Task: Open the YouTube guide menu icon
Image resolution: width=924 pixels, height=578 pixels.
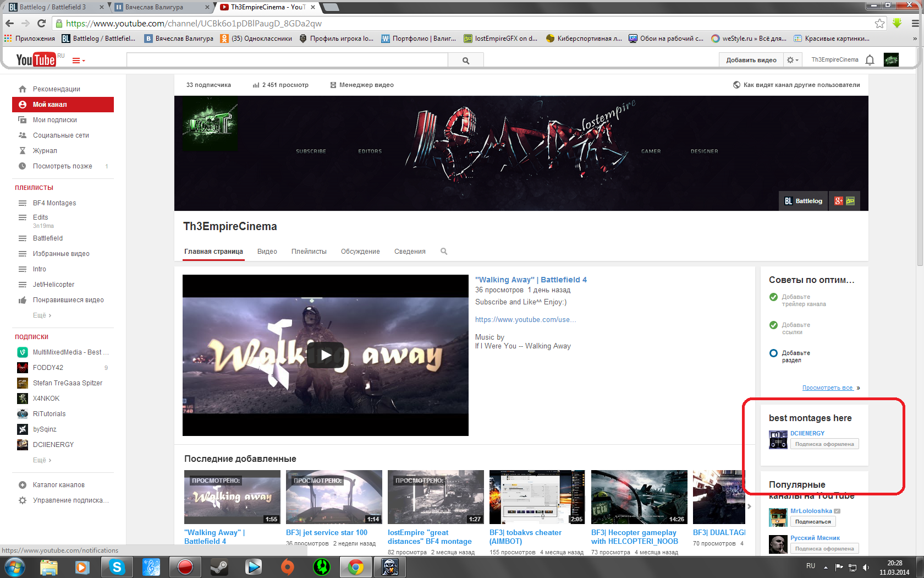Action: click(78, 61)
